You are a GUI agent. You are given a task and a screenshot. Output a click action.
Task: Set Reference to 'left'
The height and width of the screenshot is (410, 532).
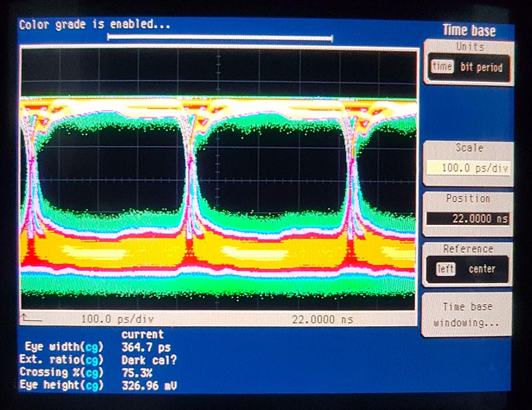tap(445, 269)
